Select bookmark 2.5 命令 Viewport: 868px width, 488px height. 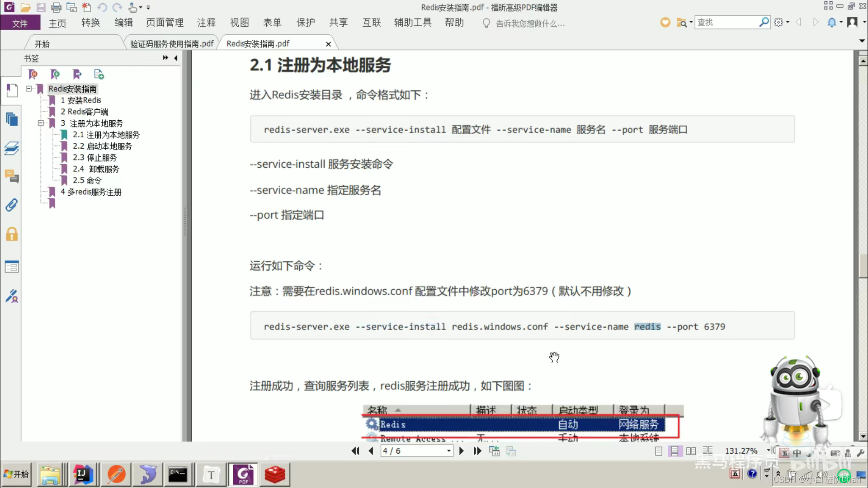[87, 180]
